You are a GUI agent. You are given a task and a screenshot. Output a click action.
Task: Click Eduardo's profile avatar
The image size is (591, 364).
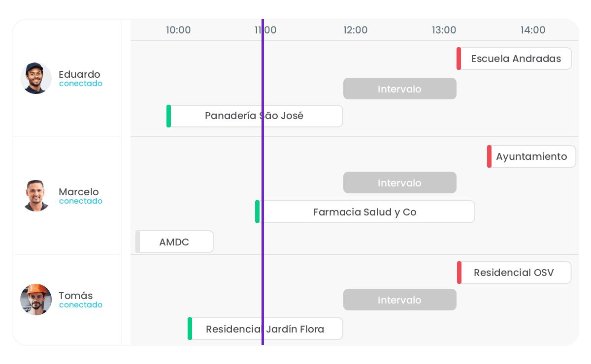pyautogui.click(x=36, y=78)
